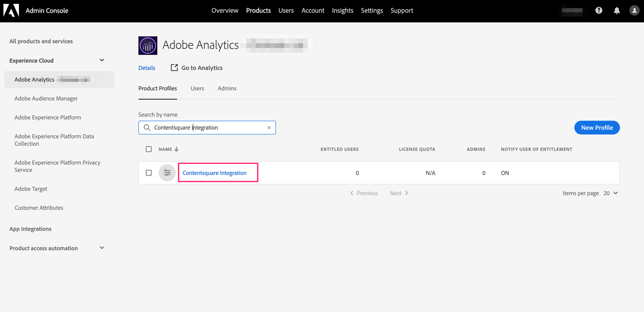
Task: Open the Contentsquare Integration profile link
Action: tap(214, 173)
